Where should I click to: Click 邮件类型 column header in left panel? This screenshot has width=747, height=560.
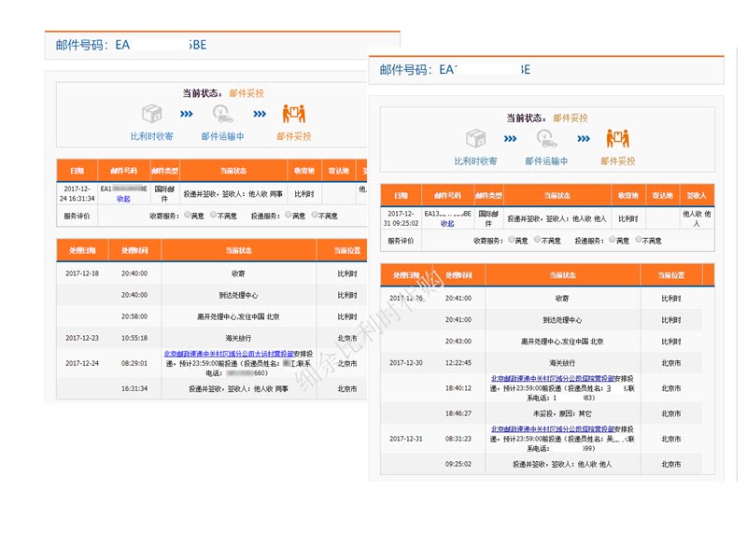165,171
